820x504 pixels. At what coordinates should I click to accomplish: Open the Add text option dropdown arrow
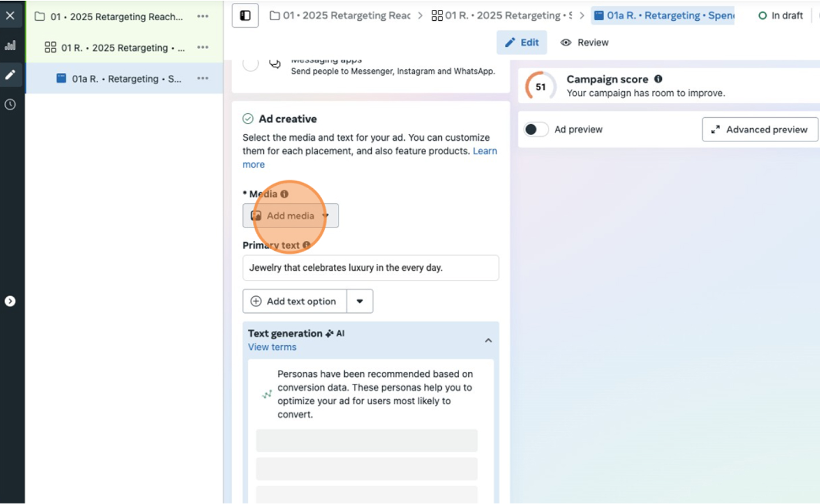360,301
